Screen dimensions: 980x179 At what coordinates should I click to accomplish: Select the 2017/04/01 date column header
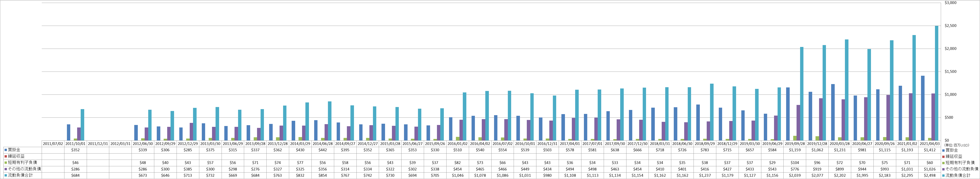point(570,144)
